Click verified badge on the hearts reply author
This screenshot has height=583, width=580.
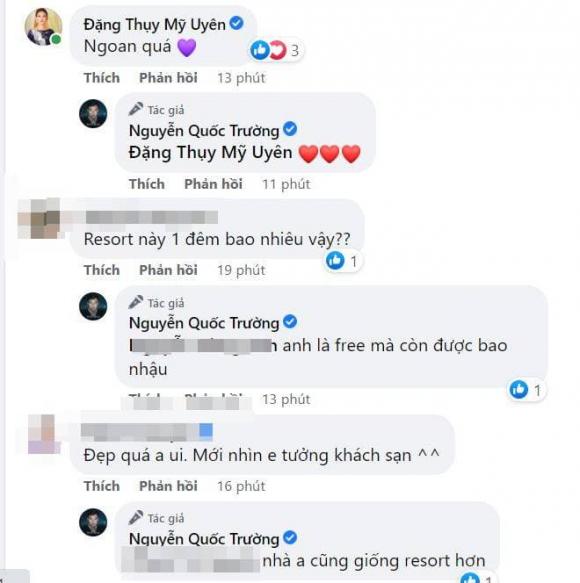[x=290, y=129]
